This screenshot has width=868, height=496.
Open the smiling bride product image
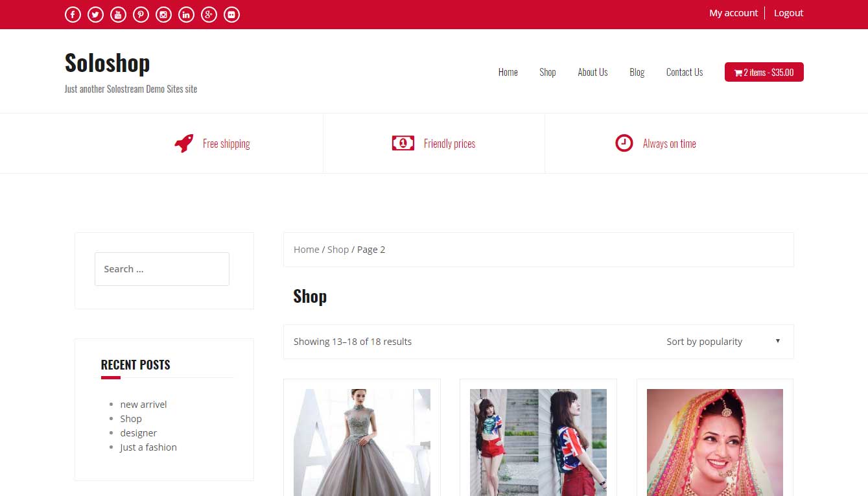(x=715, y=442)
